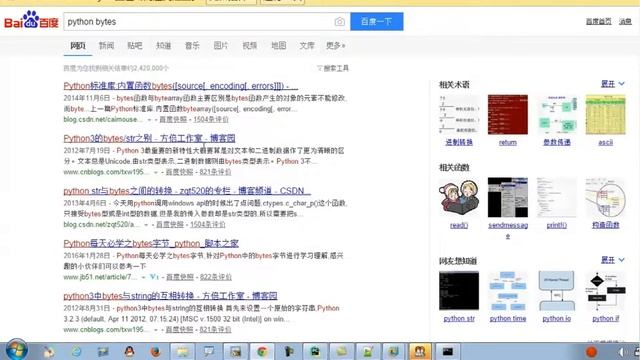640x360 pixels.
Task: Switch to the 地图 tab
Action: 278,46
